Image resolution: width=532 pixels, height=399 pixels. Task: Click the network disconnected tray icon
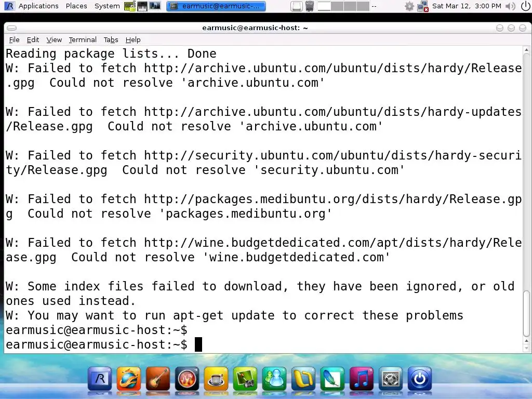(x=423, y=6)
